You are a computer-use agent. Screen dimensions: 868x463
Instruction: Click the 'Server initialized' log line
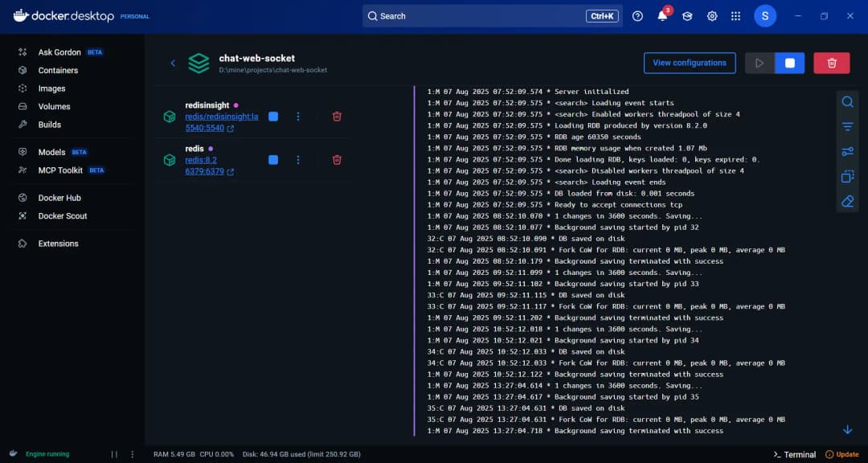click(x=528, y=92)
